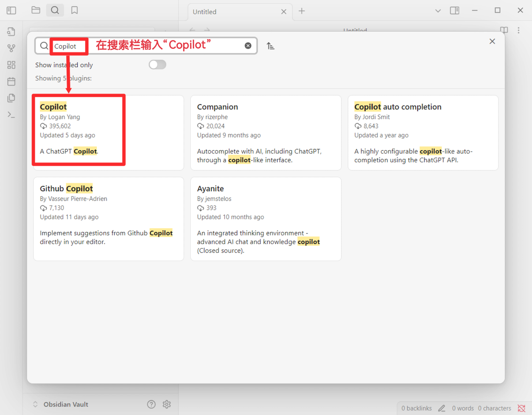This screenshot has height=415, width=532.
Task: Click the sync status icon
Action: (522, 408)
